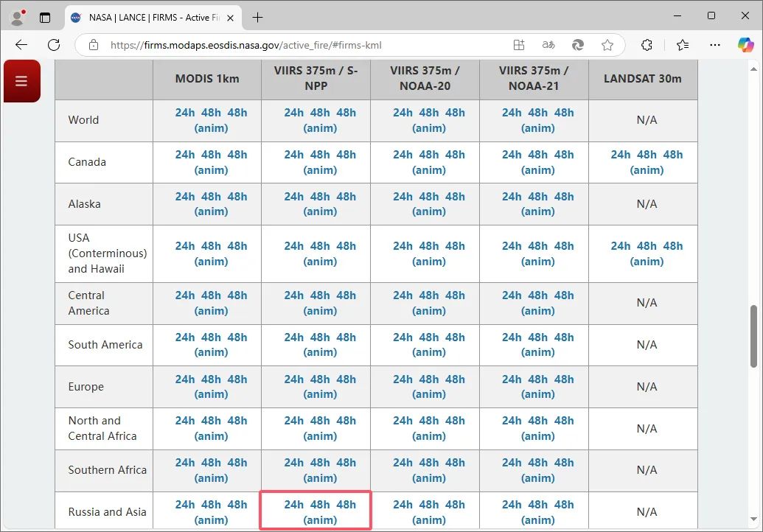
Task: Add page to favorites star
Action: (607, 45)
